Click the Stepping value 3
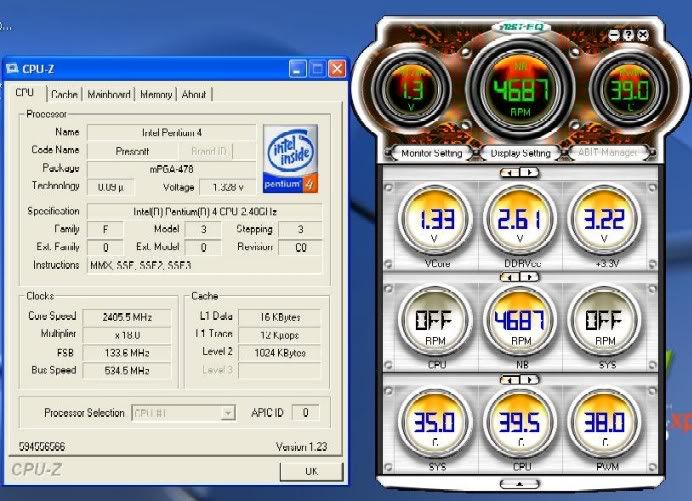Image resolution: width=692 pixels, height=501 pixels. pyautogui.click(x=301, y=230)
